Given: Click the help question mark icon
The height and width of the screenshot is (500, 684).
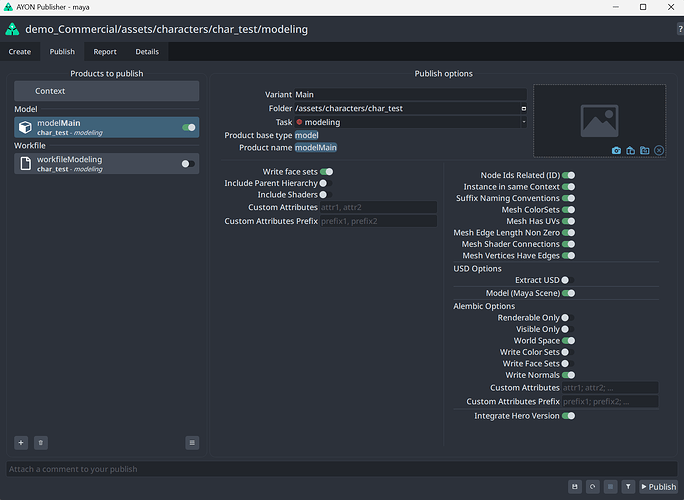Looking at the screenshot, I should coord(679,30).
